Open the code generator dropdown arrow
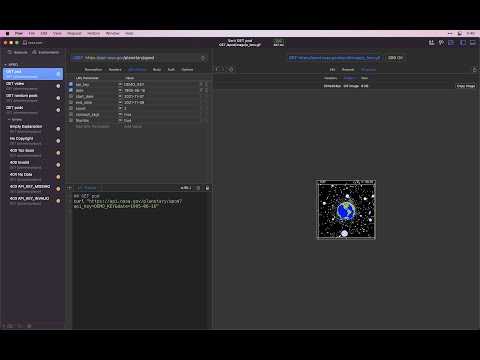The height and width of the screenshot is (360, 480). (x=70, y=188)
